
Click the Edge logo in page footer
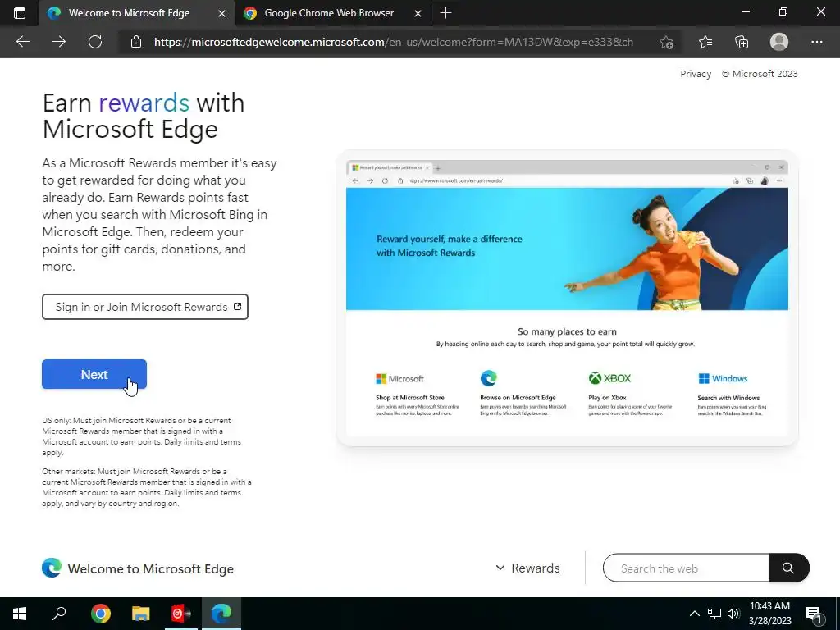(x=52, y=568)
